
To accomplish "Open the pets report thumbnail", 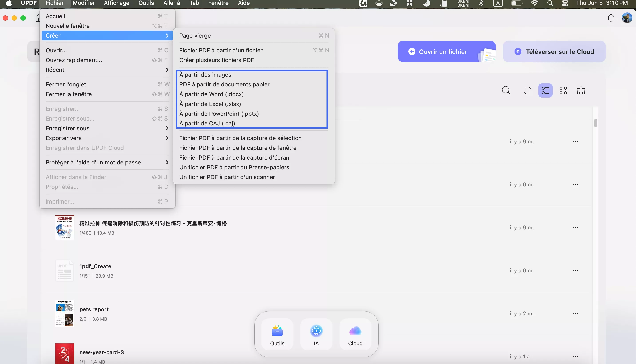I will point(65,313).
